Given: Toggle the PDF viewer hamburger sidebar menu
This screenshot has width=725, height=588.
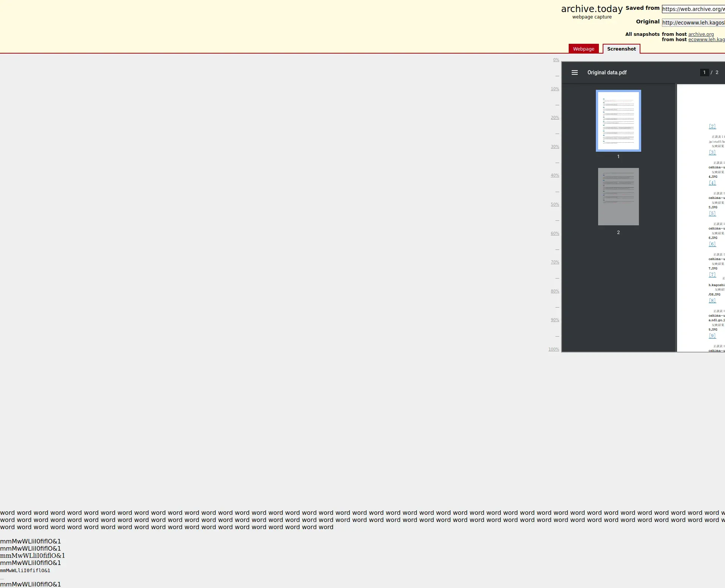Looking at the screenshot, I should click(574, 72).
